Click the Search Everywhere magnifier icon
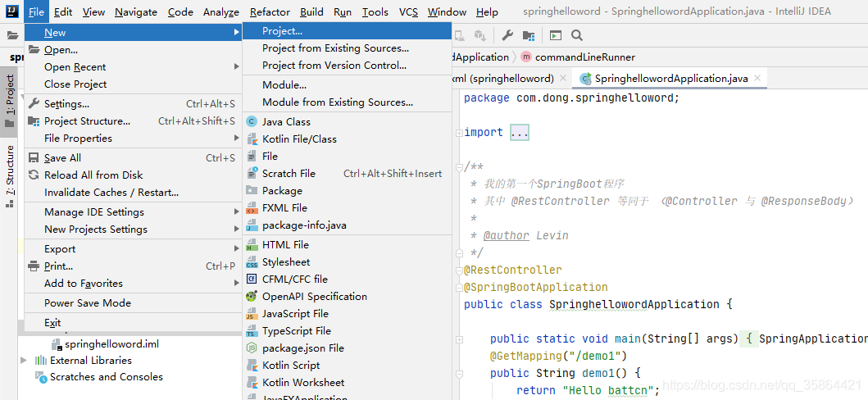The width and height of the screenshot is (868, 400). pos(577,35)
